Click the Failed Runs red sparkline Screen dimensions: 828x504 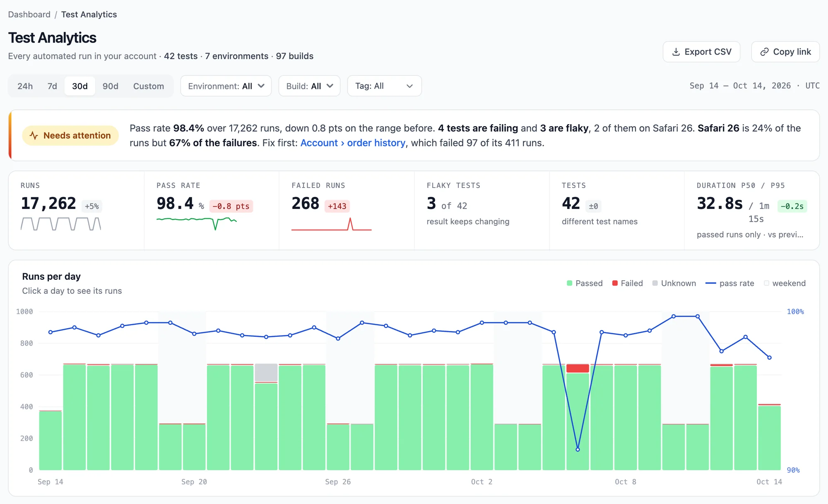click(332, 224)
